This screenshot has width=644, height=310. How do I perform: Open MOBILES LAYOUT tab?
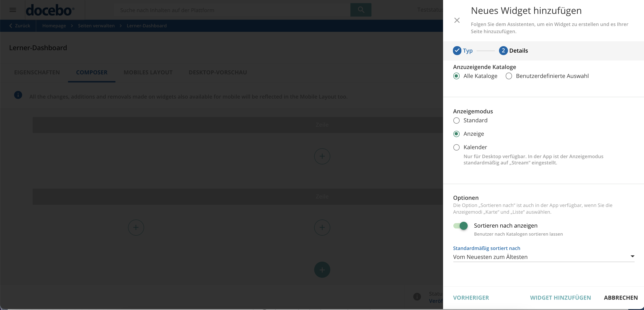coord(148,72)
